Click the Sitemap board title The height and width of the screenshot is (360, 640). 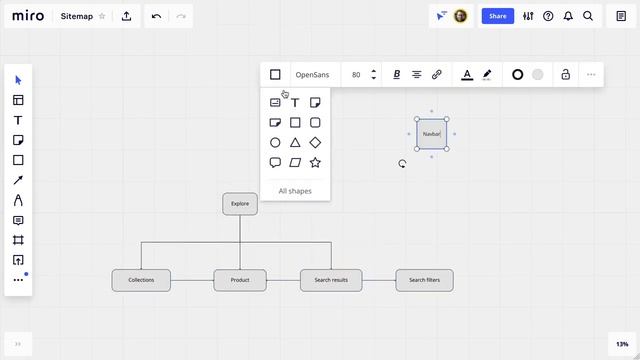[x=77, y=16]
